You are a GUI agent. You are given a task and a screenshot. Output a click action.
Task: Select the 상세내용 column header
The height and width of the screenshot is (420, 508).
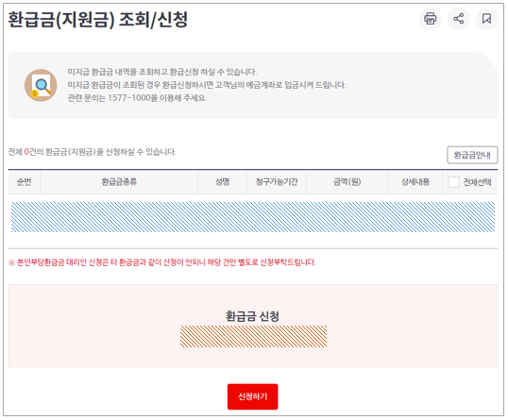tap(415, 182)
